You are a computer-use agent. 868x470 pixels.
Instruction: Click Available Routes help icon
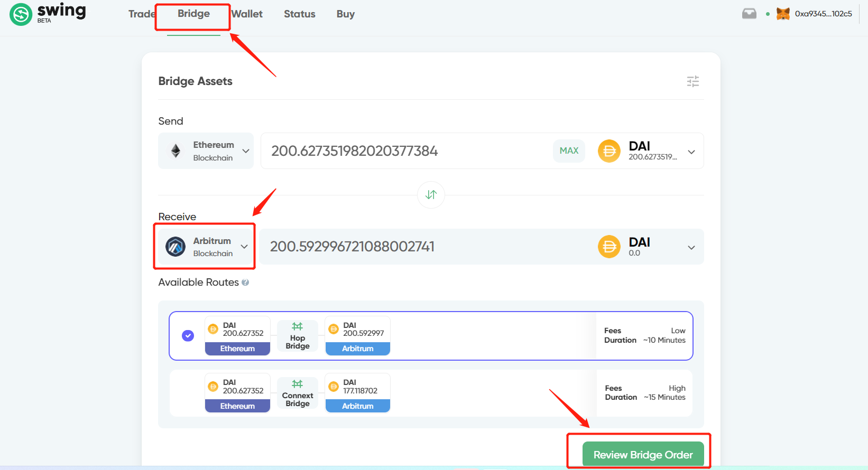[x=245, y=283]
